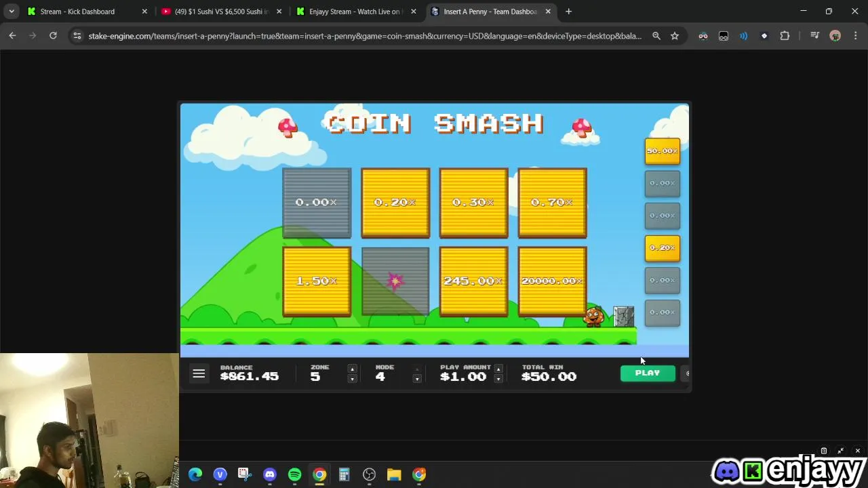This screenshot has height=488, width=868.
Task: Click the stake-engine.com address bar URL
Action: pos(365,36)
